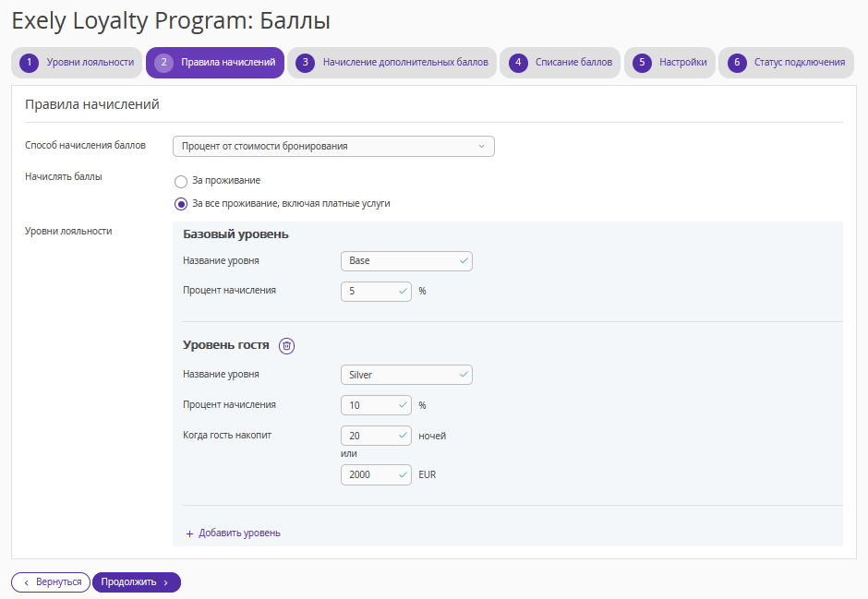Click the Silver level name field
This screenshot has width=868, height=599.
406,375
